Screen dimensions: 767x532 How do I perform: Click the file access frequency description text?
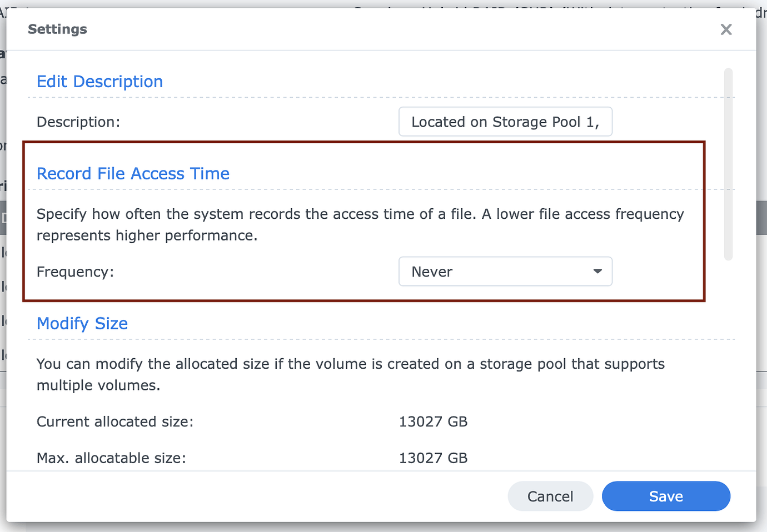click(x=360, y=224)
